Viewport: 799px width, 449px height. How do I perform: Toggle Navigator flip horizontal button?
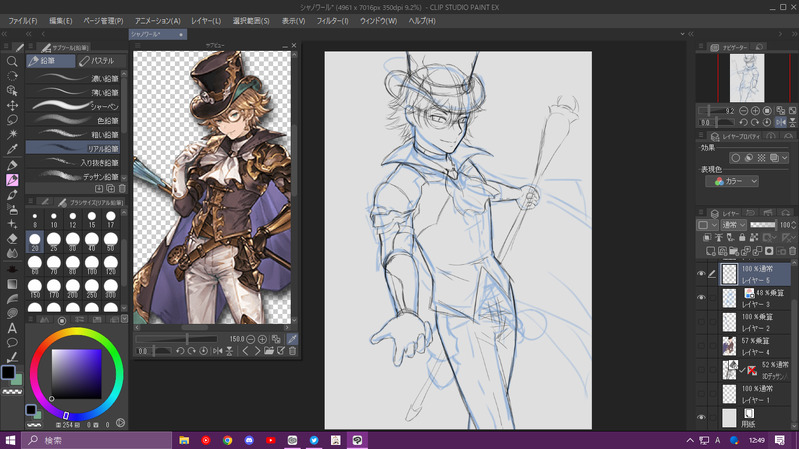[x=780, y=122]
